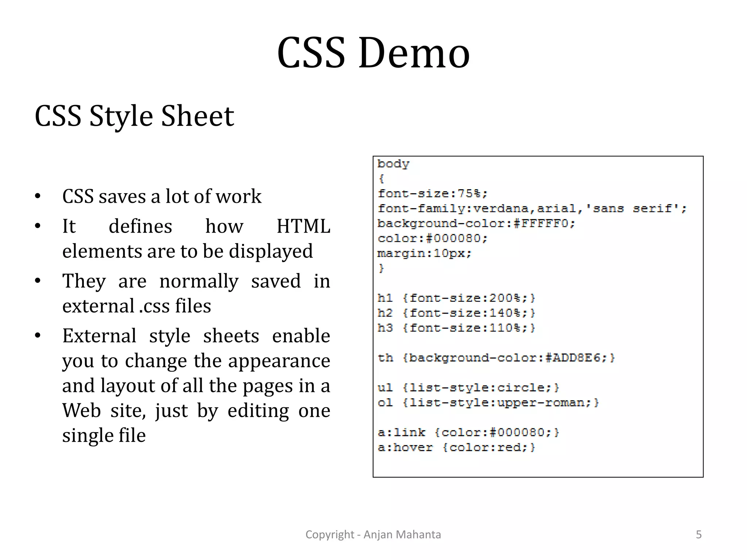Click the bullet starting 'It defines how HTML'
747x560 pixels.
(196, 238)
